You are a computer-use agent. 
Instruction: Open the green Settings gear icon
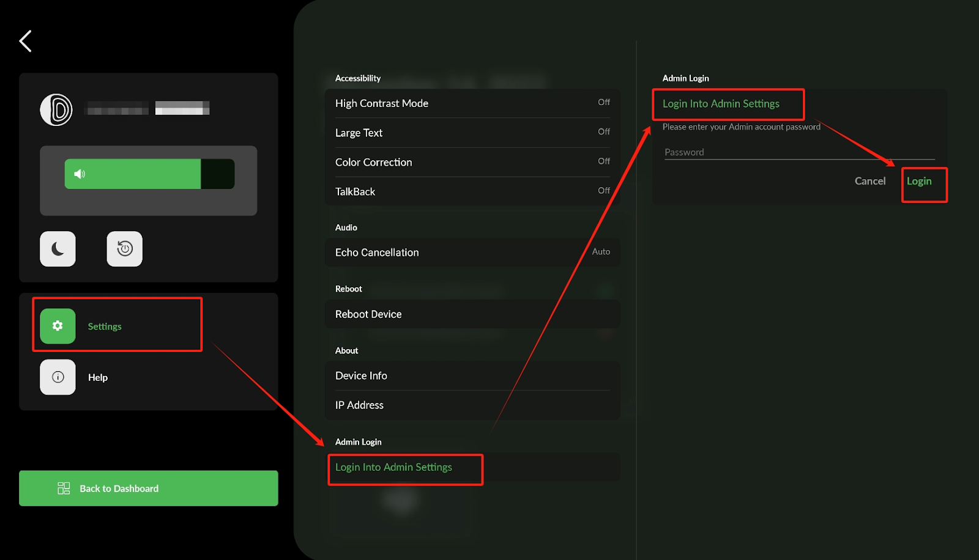point(58,326)
